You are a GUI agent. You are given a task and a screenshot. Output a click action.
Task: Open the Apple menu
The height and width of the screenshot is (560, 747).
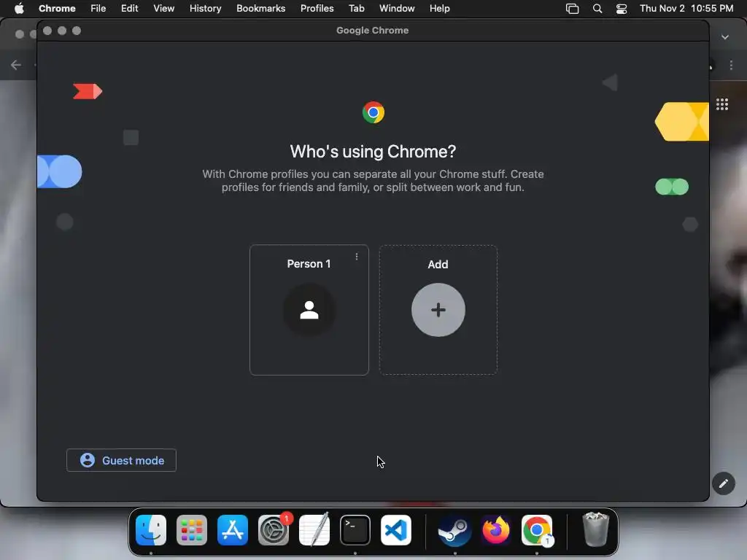pyautogui.click(x=19, y=8)
